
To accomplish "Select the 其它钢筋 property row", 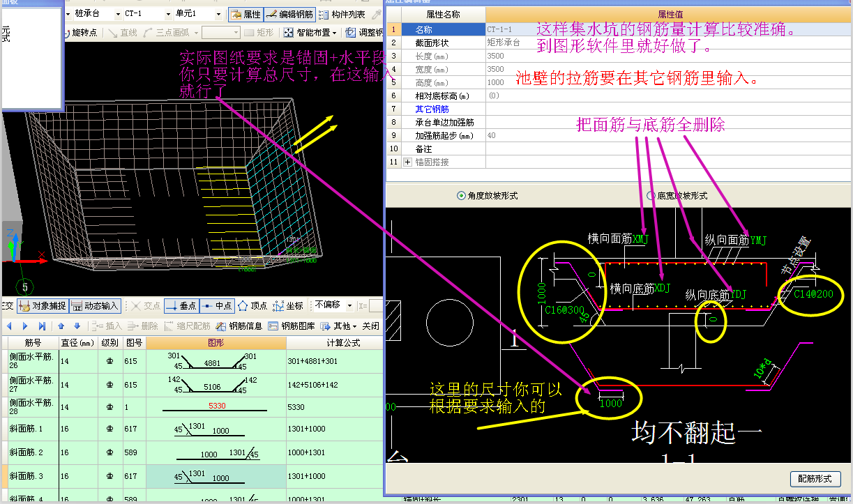I will tap(432, 109).
